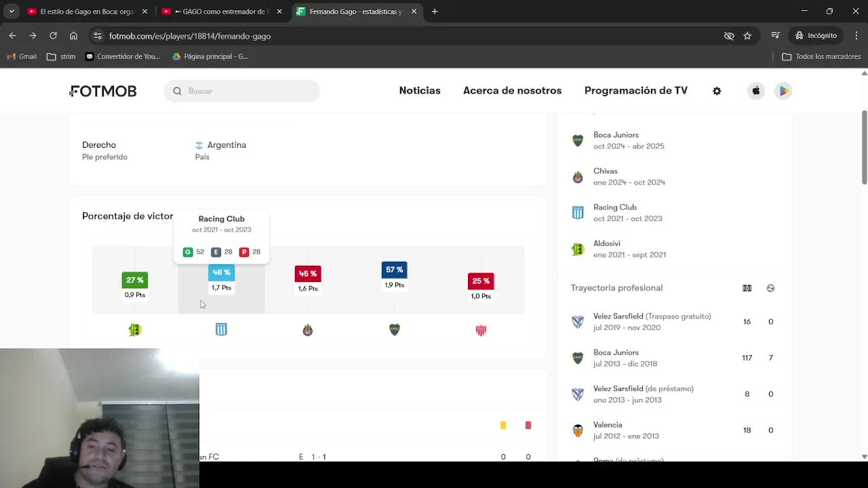The height and width of the screenshot is (488, 868).
Task: Go forward with the browser forward arrow
Action: point(33,36)
